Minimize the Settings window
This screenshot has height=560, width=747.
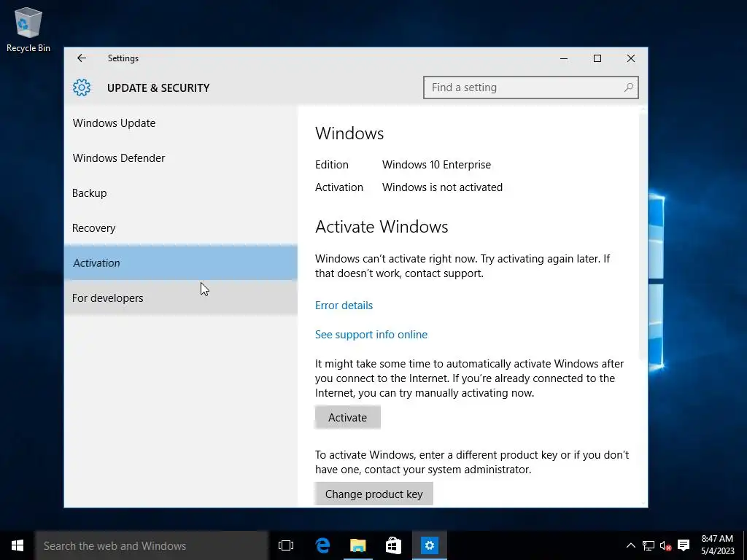coord(564,58)
